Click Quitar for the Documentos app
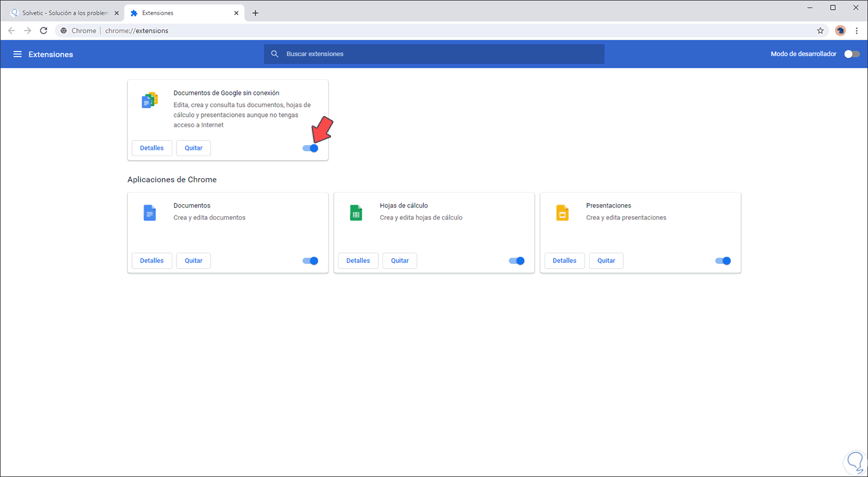 193,261
